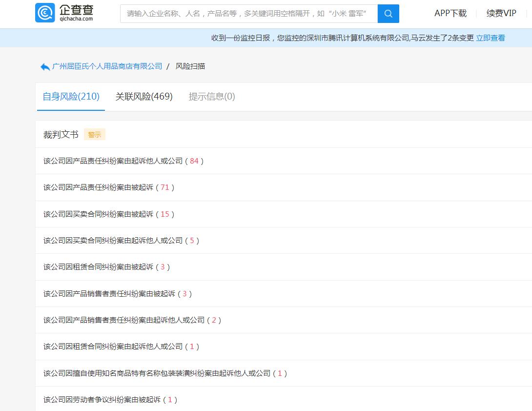
Task: Open the APP下载 menu item
Action: pos(450,14)
